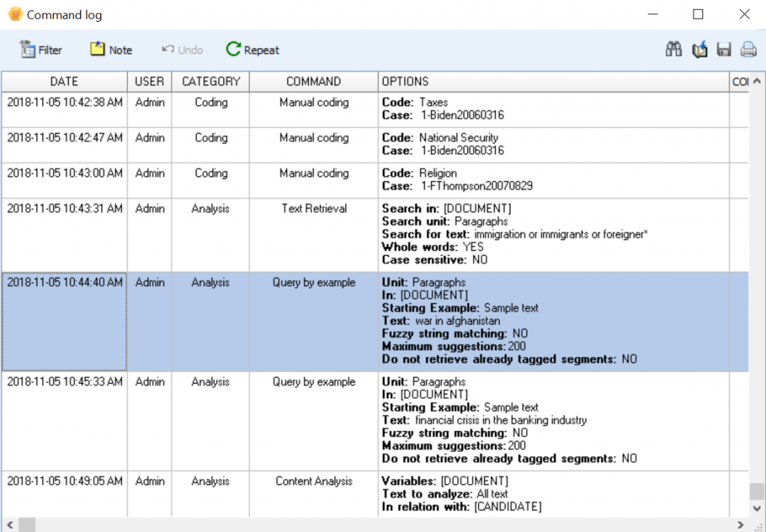Click the Repeat command icon
The width and height of the screenshot is (766, 532).
tap(252, 49)
